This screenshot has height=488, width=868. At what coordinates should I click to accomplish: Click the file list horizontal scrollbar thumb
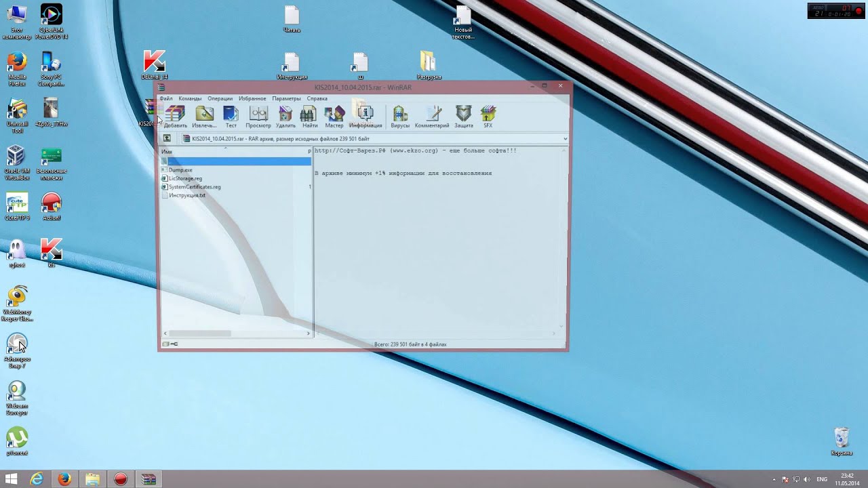coord(199,333)
